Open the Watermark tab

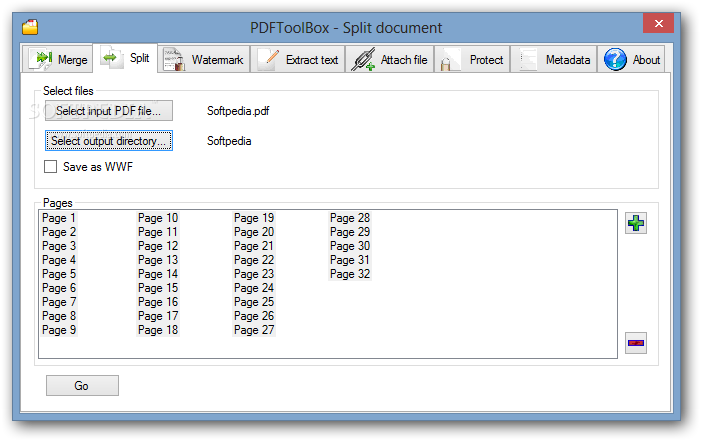point(205,59)
